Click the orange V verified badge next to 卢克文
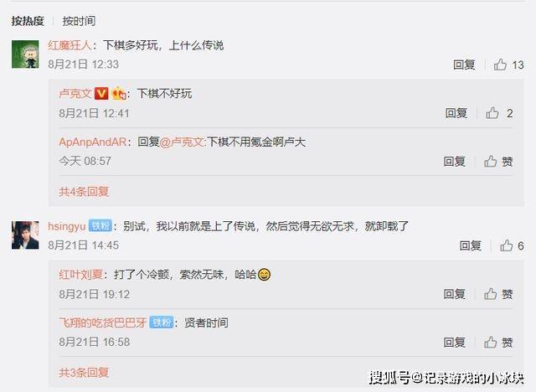This screenshot has height=392, width=536. point(101,93)
